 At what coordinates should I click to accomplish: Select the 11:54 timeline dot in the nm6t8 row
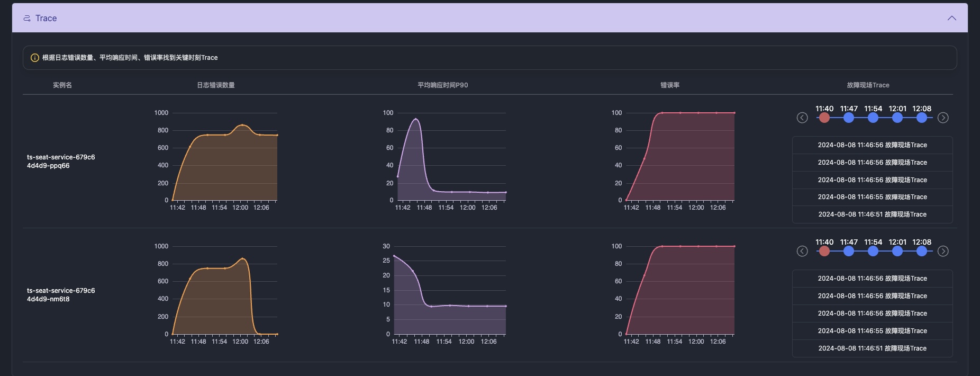[873, 252]
